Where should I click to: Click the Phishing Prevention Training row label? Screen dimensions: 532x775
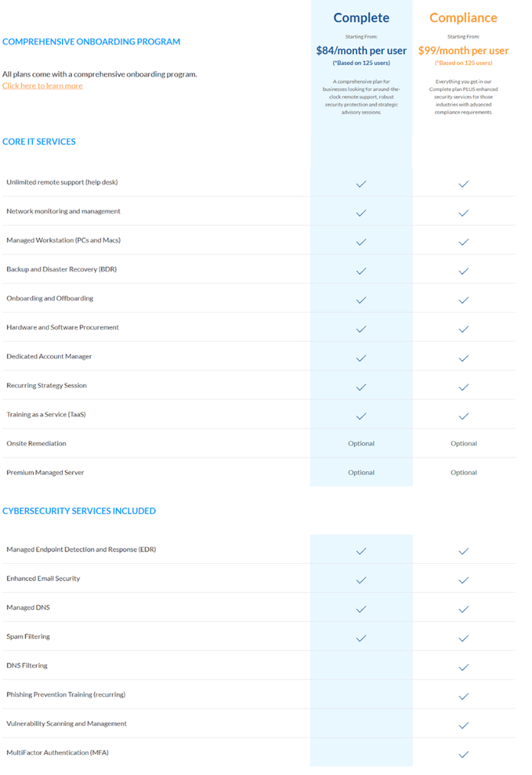coord(66,695)
